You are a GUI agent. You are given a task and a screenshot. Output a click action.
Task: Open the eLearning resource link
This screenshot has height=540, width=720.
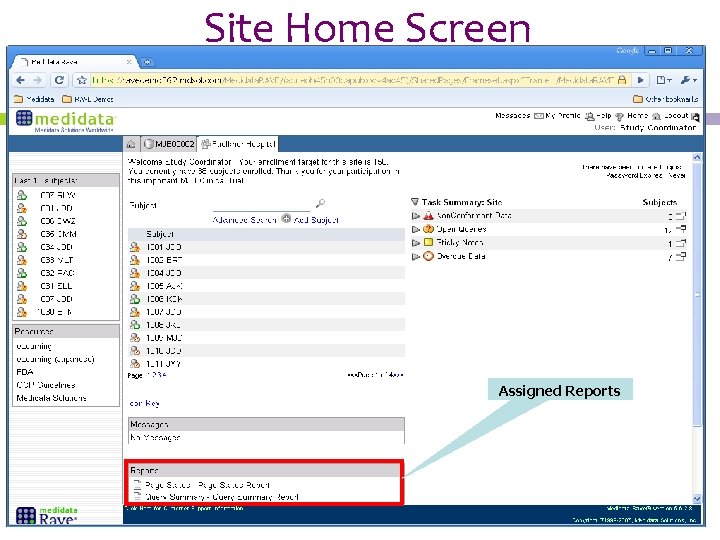(34, 346)
